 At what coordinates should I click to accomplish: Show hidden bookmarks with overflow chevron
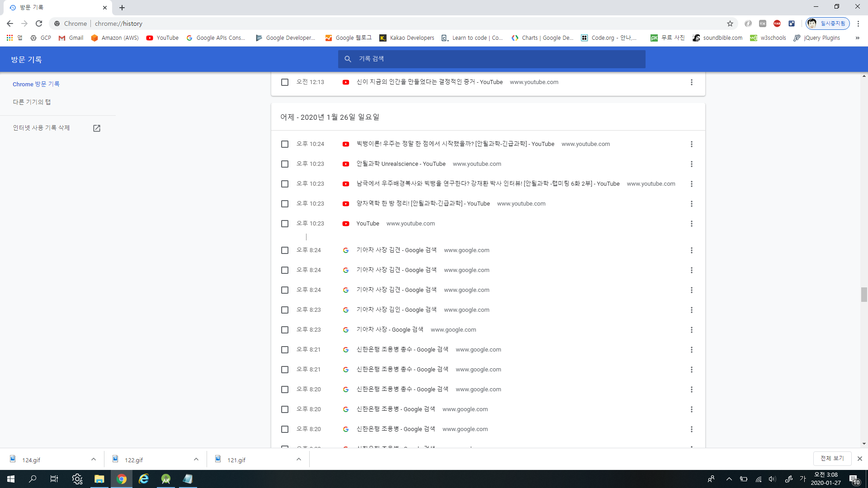point(857,38)
